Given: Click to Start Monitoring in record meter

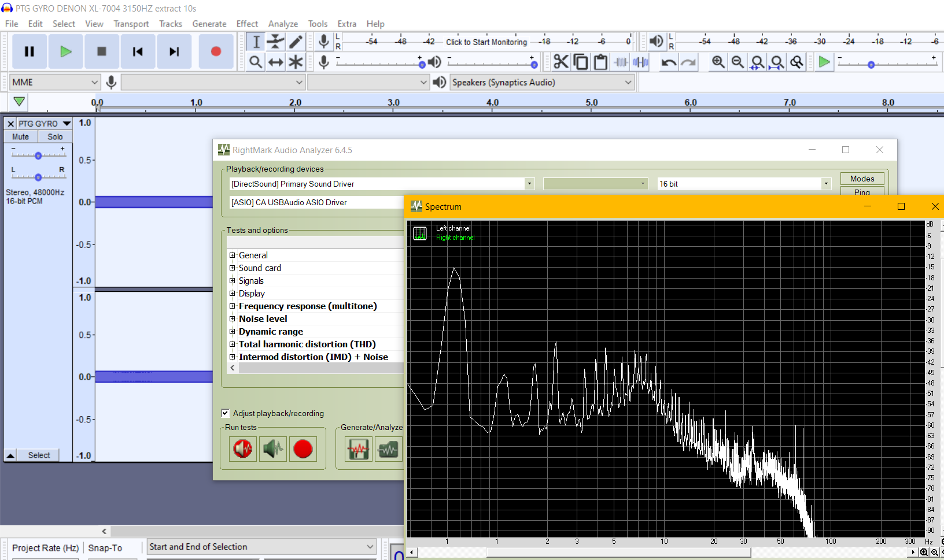Looking at the screenshot, I should [486, 42].
